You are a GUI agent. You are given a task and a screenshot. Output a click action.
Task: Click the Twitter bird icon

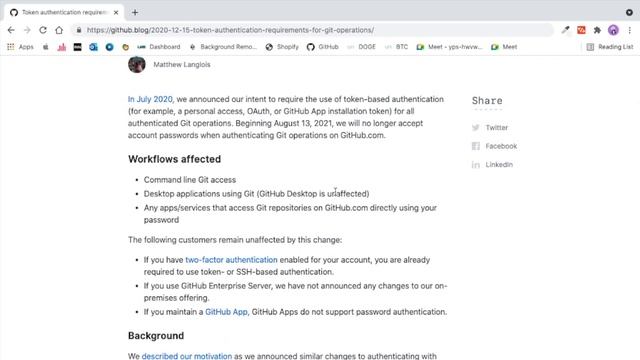476,128
